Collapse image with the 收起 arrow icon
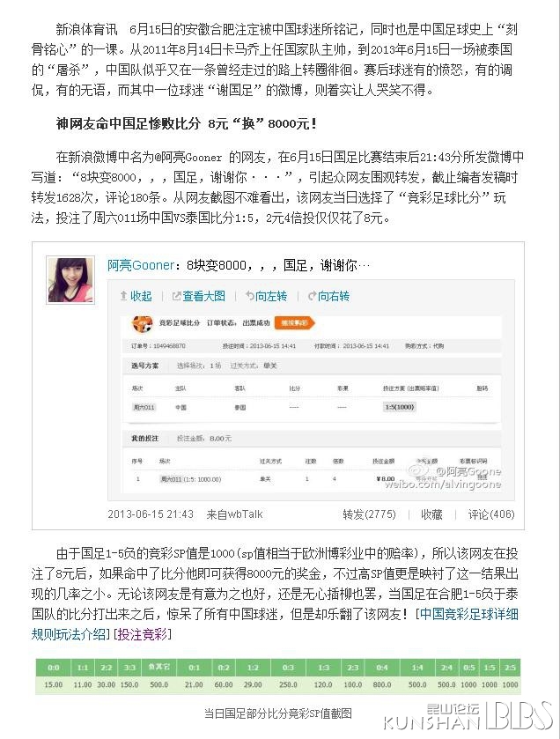This screenshot has width=560, height=739. tap(136, 296)
